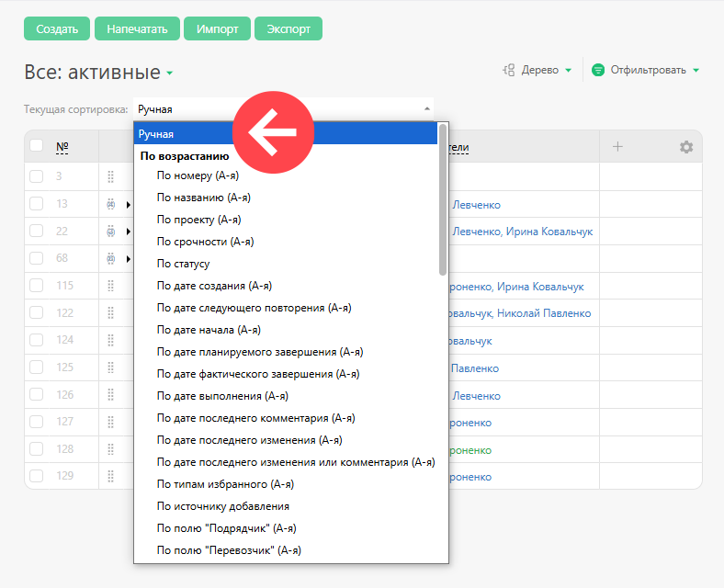This screenshot has height=588, width=724.
Task: Collapse the Текущая сортировка combo box
Action: 284,109
